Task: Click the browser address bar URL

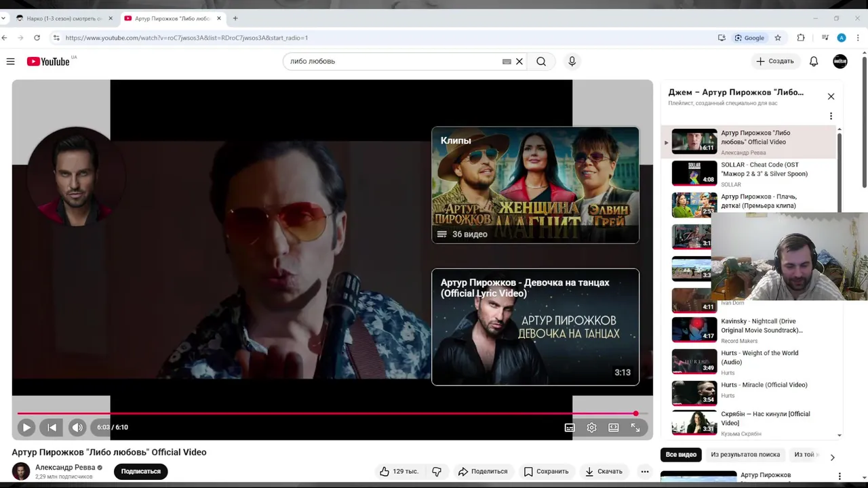Action: pyautogui.click(x=186, y=38)
